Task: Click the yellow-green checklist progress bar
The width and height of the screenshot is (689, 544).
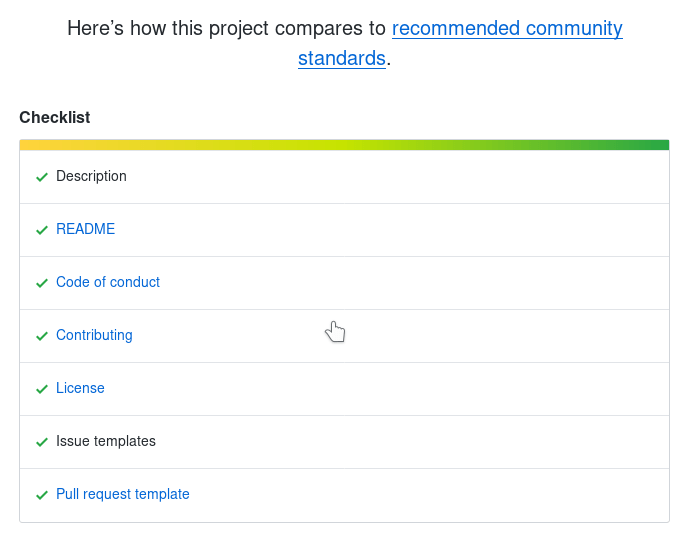Action: coord(344,145)
